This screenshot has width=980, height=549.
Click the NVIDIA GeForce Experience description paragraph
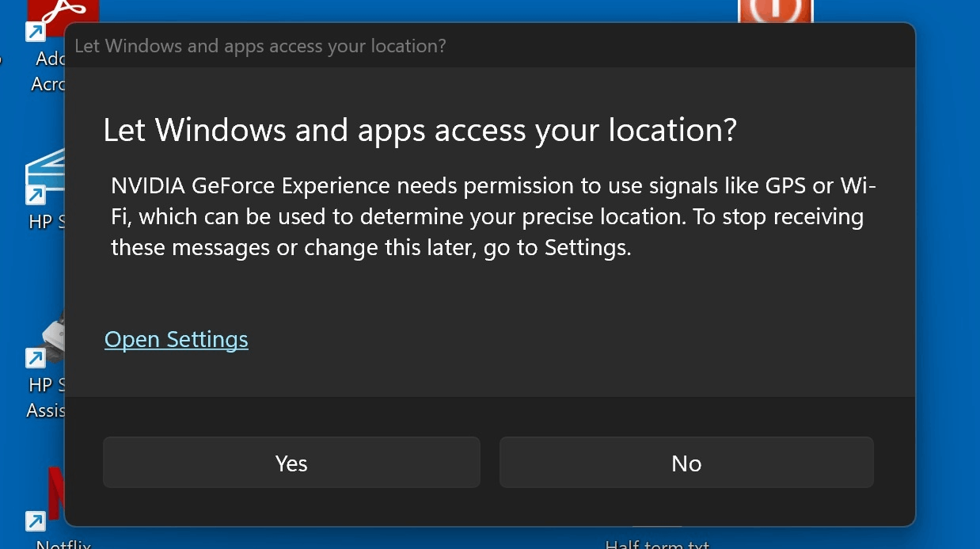pyautogui.click(x=494, y=217)
